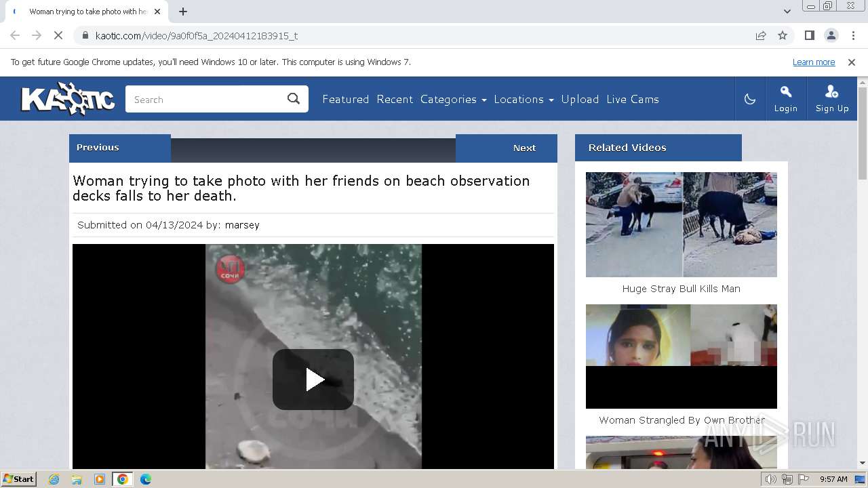This screenshot has width=868, height=488.
Task: Launch Microsoft Edge from taskbar
Action: [146, 479]
